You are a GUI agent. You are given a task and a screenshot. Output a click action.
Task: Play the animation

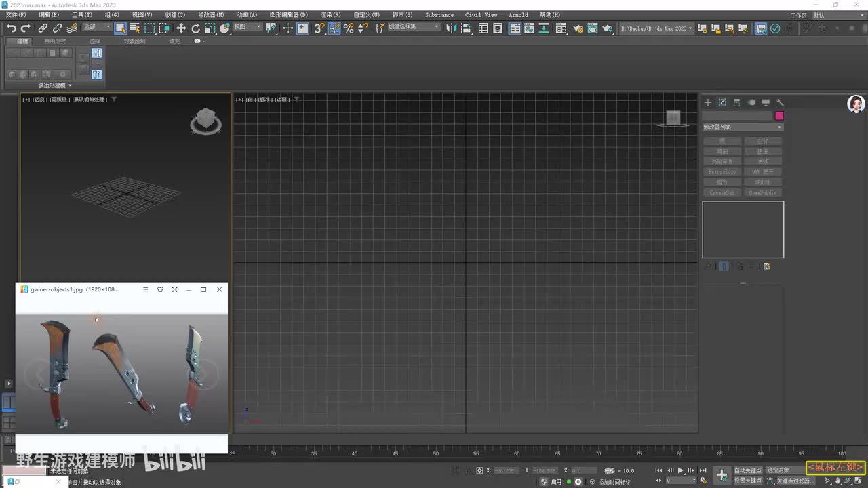pyautogui.click(x=681, y=470)
